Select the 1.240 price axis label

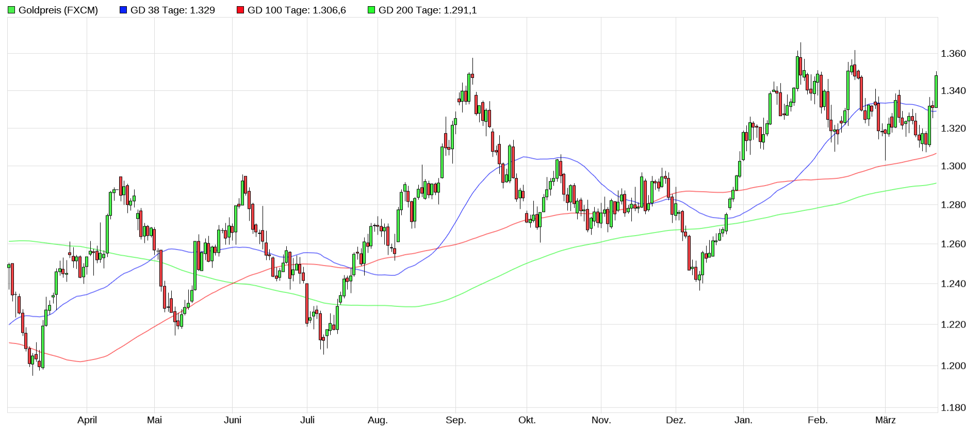pos(953,284)
